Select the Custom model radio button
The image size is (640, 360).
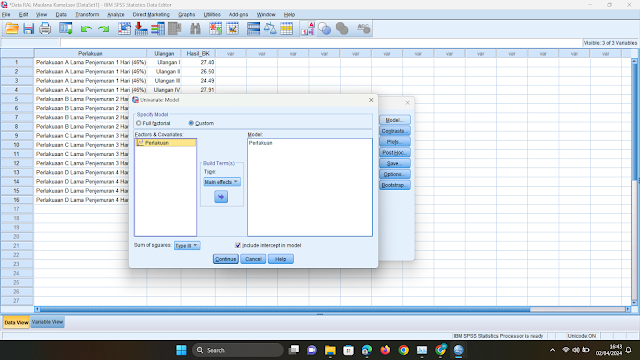click(191, 123)
